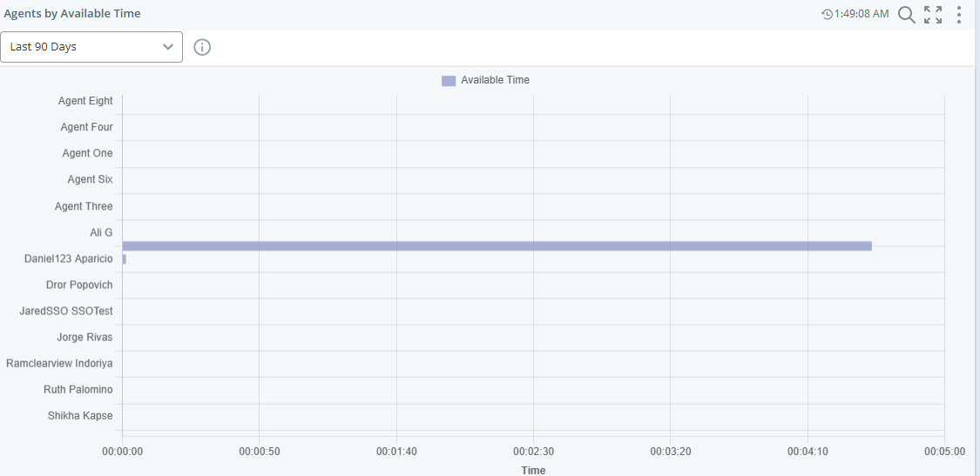980x476 pixels.
Task: Select the Agent Eight axis label
Action: [x=85, y=101]
